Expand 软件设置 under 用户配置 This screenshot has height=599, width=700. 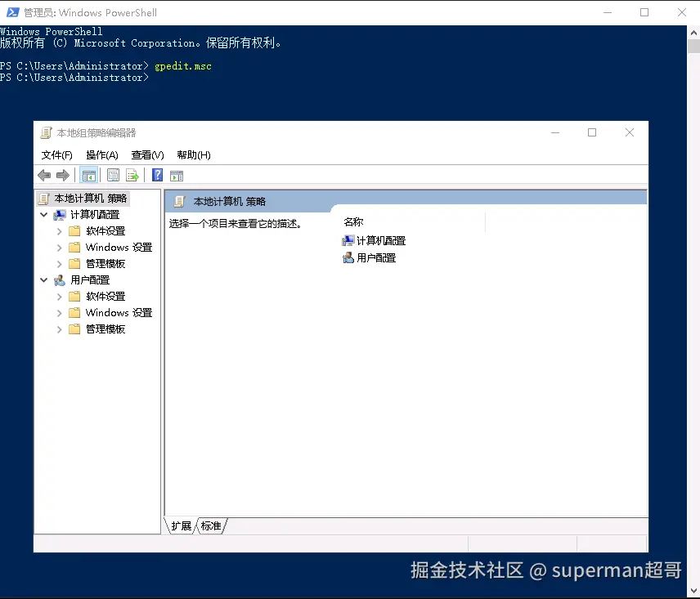[60, 297]
